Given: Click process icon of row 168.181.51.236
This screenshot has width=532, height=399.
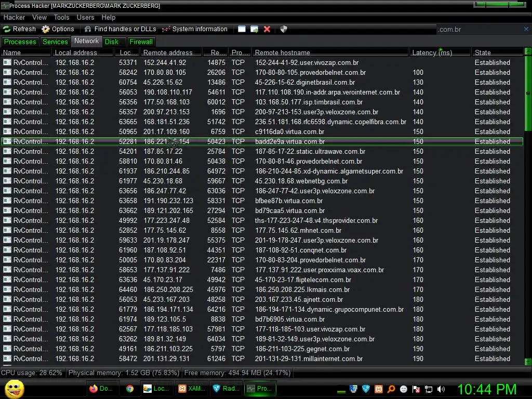Looking at the screenshot, I should click(7, 122).
